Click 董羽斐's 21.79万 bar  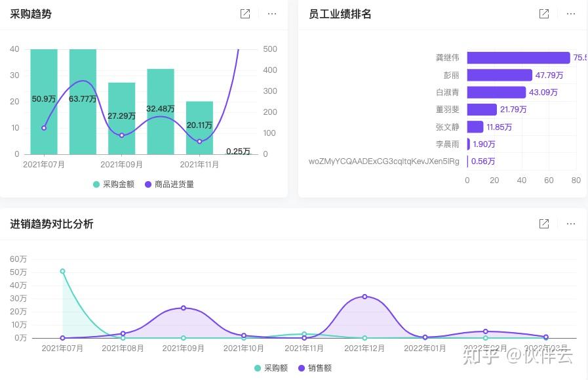(482, 110)
